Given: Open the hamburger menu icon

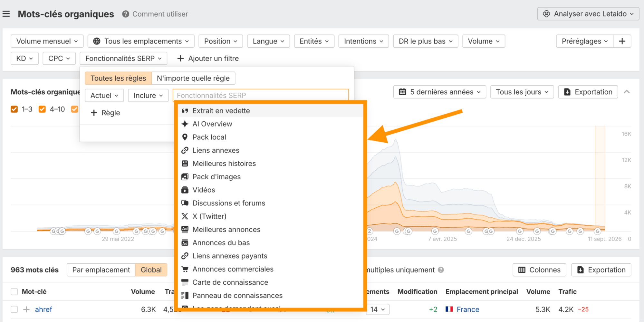Looking at the screenshot, I should [x=6, y=14].
